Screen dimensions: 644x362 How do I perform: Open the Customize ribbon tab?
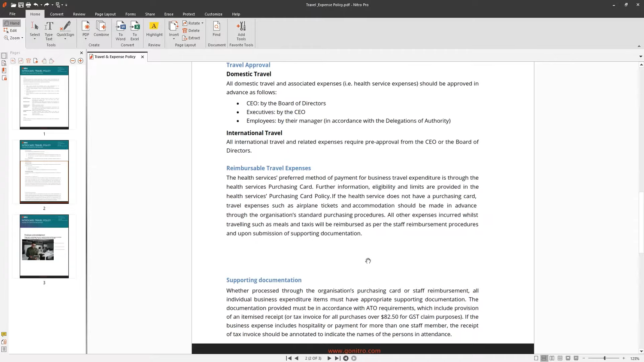pos(213,14)
